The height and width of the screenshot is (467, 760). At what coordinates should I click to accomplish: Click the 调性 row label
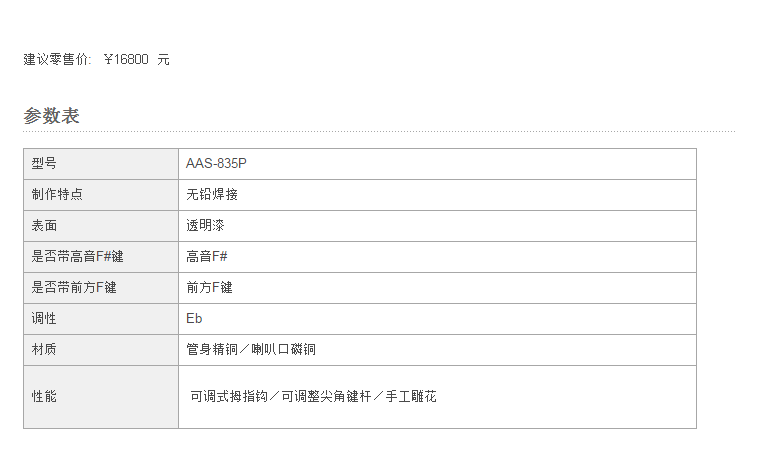coord(44,319)
